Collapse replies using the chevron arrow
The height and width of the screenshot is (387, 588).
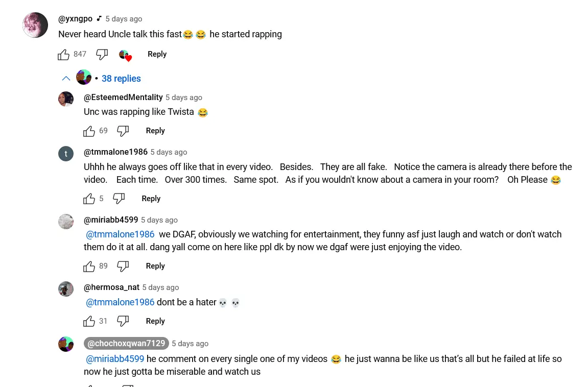(x=66, y=79)
